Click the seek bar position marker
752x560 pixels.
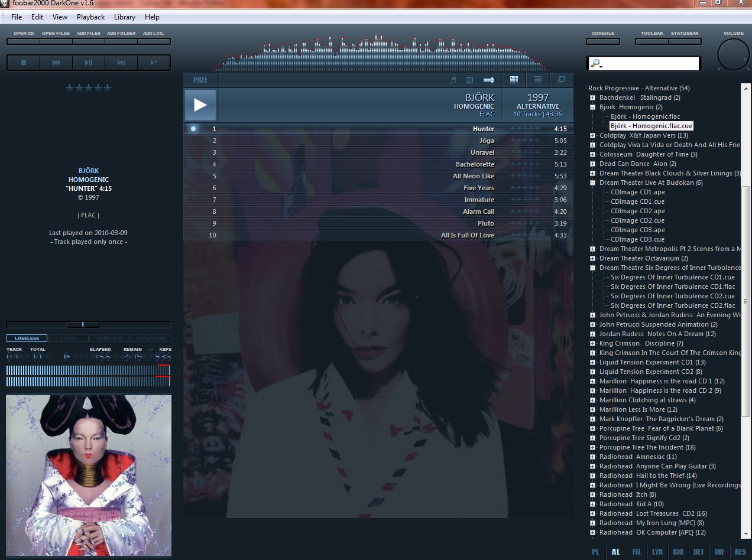click(83, 324)
